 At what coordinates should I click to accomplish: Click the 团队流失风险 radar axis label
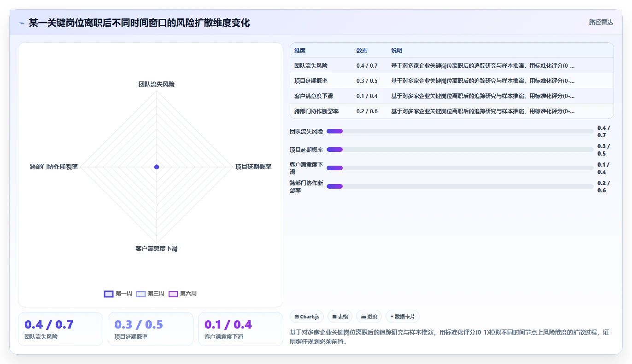click(157, 84)
